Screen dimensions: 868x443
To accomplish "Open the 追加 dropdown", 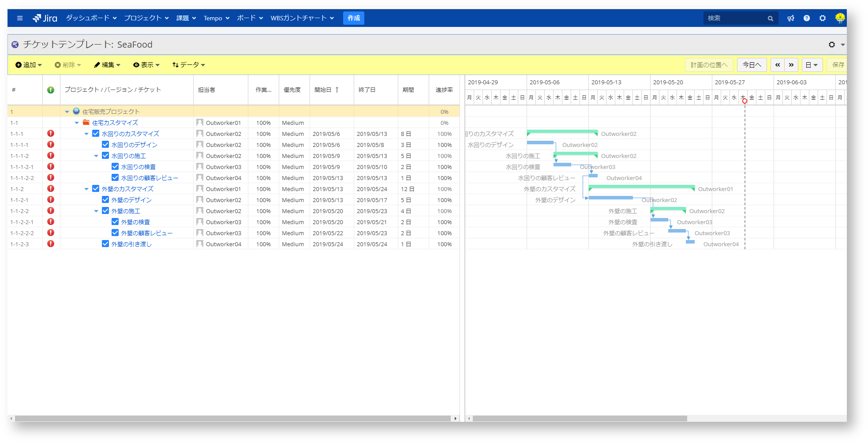I will (29, 65).
